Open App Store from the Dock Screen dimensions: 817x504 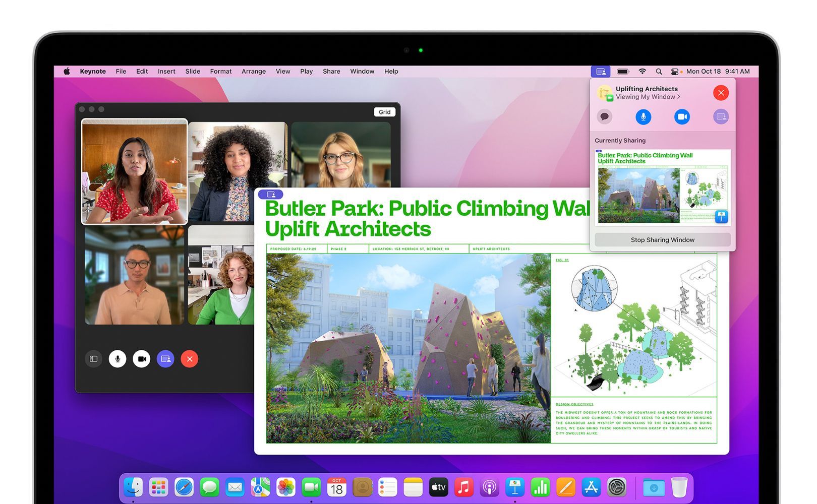coord(591,487)
